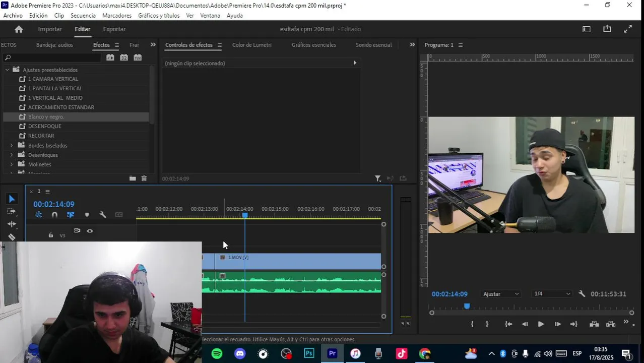644x363 pixels.
Task: Toggle V3 track output eye
Action: point(90,231)
